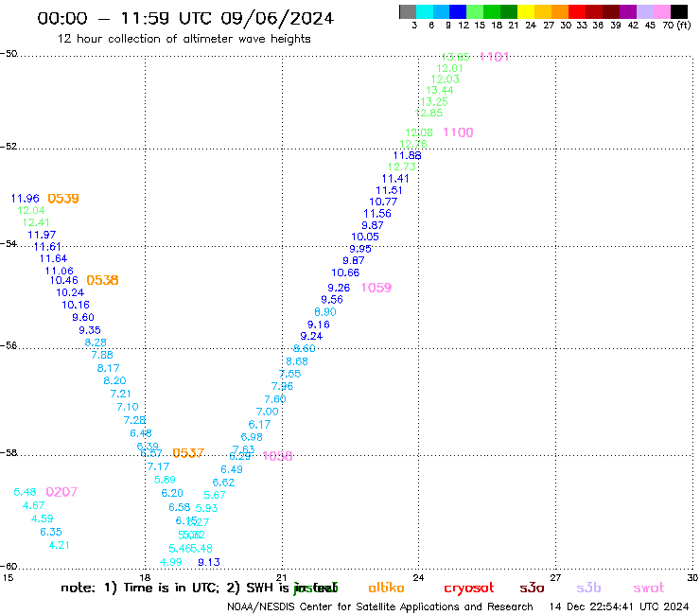Image resolution: width=700 pixels, height=615 pixels.
Task: Click the 10.46 wave height value
Action: (x=63, y=280)
